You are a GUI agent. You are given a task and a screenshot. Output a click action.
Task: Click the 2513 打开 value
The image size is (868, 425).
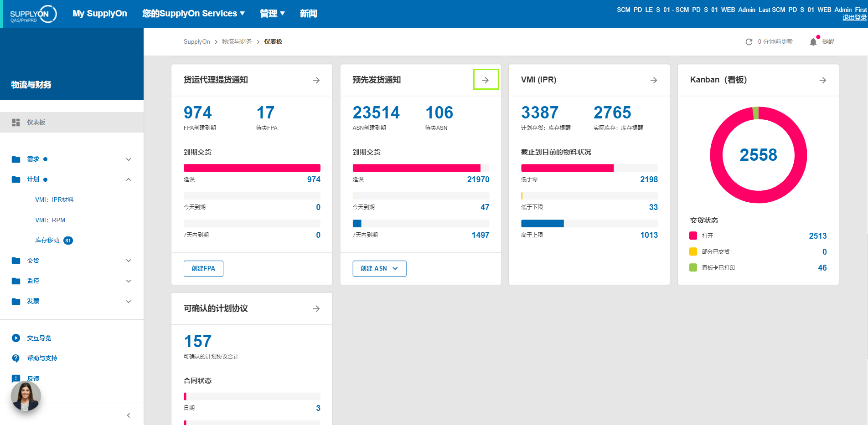(818, 236)
